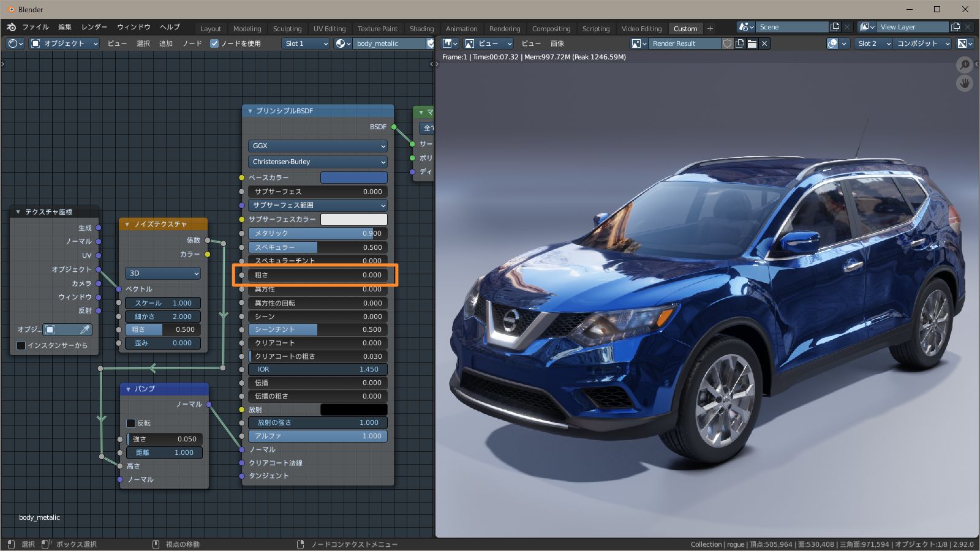Open the image editor type selector icon
This screenshot has height=551, width=980.
(x=450, y=43)
